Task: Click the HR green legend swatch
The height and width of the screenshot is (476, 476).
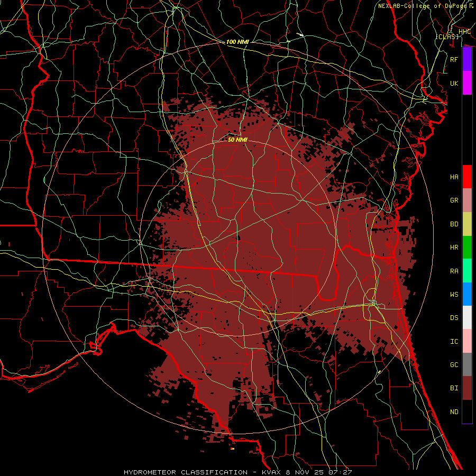Action: (x=467, y=248)
